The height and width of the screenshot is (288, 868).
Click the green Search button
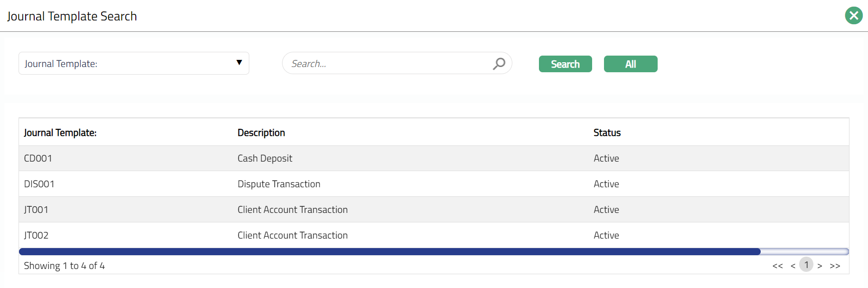(565, 64)
